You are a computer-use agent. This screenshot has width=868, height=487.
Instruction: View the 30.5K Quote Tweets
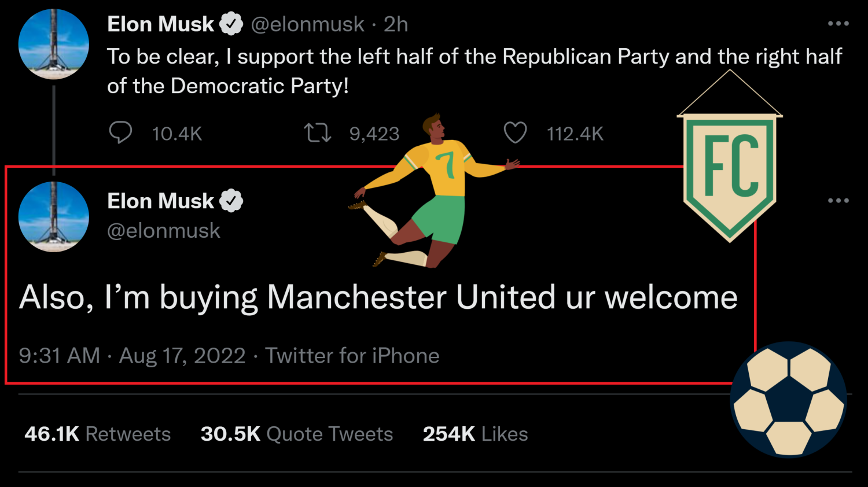(296, 434)
